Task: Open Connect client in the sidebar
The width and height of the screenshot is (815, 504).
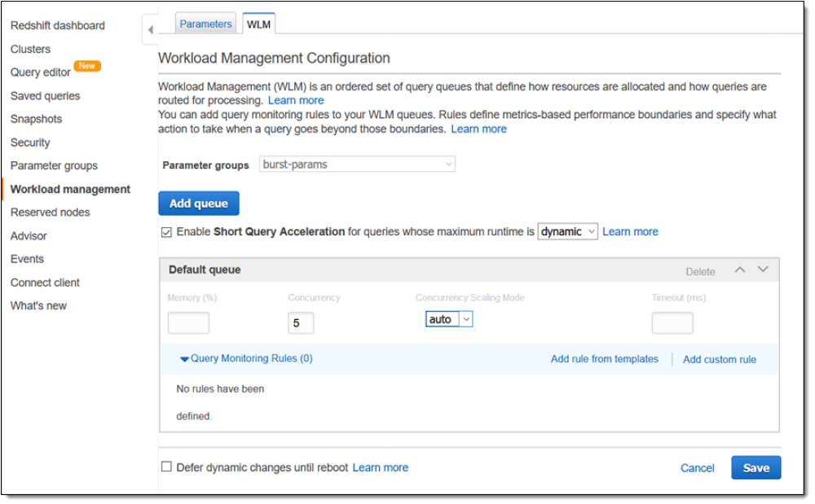Action: 45,283
